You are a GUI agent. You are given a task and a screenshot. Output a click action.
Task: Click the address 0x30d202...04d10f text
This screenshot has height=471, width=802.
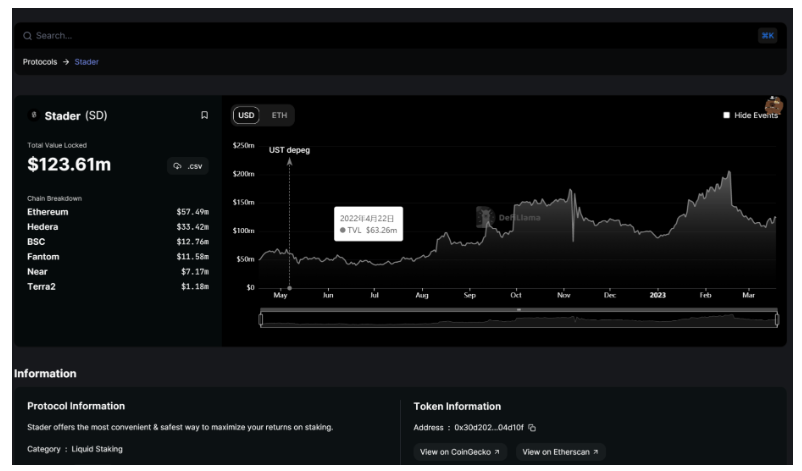point(489,428)
